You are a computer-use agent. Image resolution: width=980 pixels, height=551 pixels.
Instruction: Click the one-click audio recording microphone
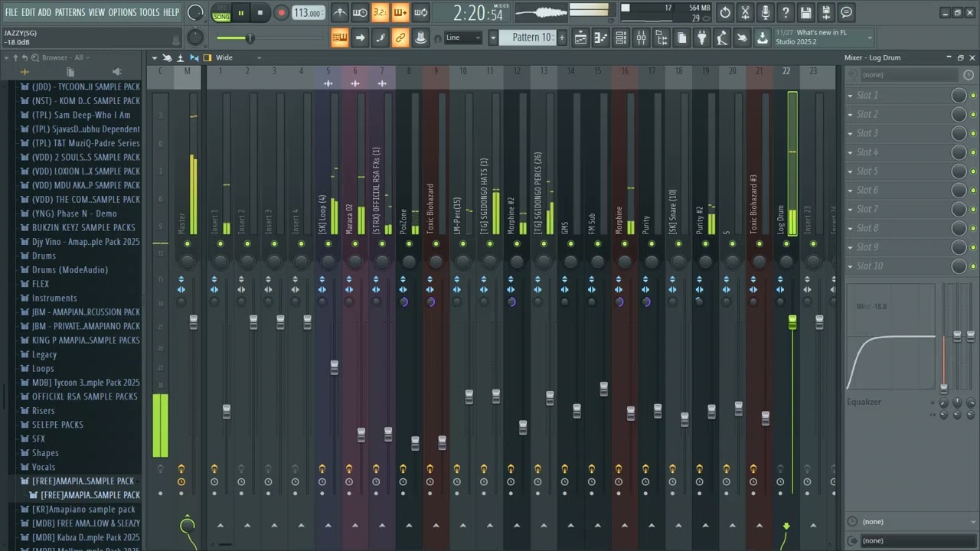pos(765,12)
